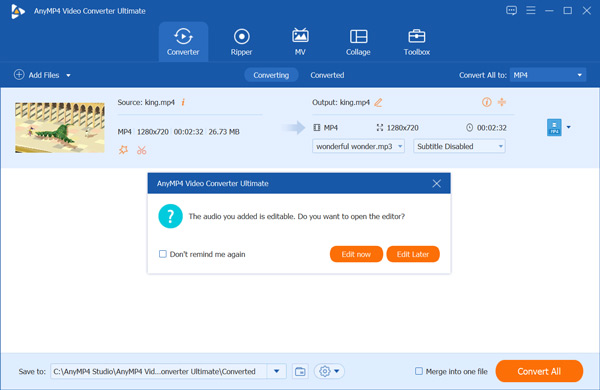The image size is (600, 390).
Task: Click the 'Source: king.mp4' label
Action: click(146, 102)
